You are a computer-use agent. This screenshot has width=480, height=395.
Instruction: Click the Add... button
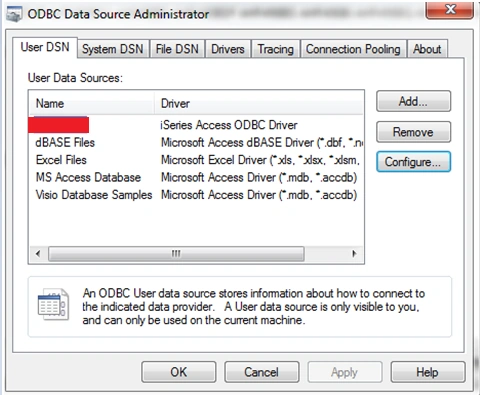(x=413, y=101)
